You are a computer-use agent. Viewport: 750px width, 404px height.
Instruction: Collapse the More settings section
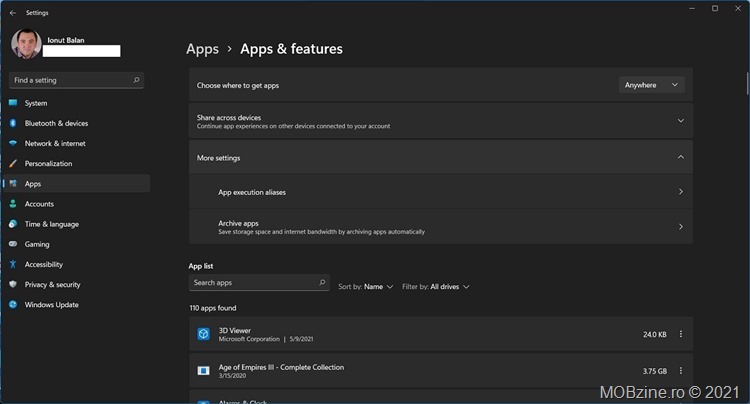(441, 157)
